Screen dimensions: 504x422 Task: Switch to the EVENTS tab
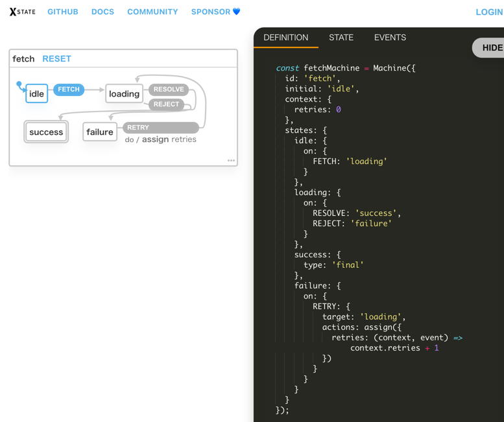(x=390, y=38)
